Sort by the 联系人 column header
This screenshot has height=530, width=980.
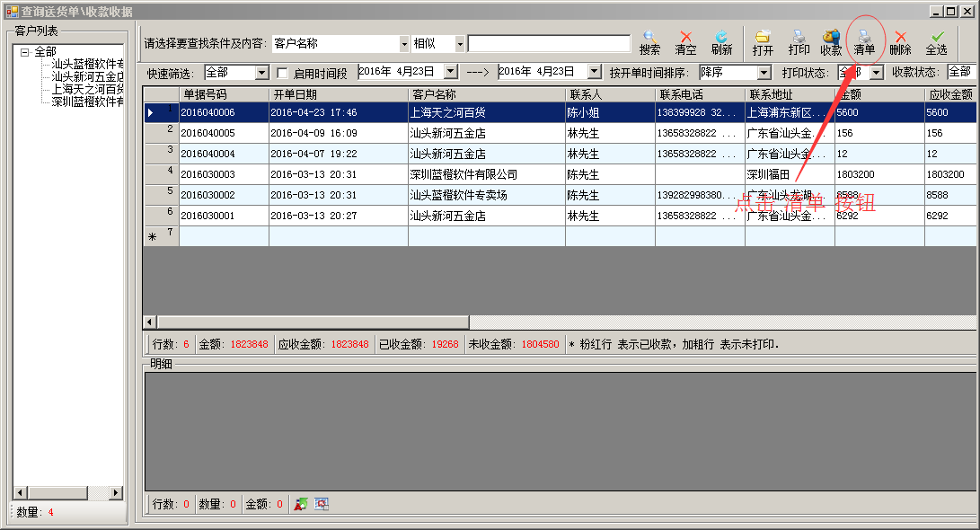tap(610, 94)
